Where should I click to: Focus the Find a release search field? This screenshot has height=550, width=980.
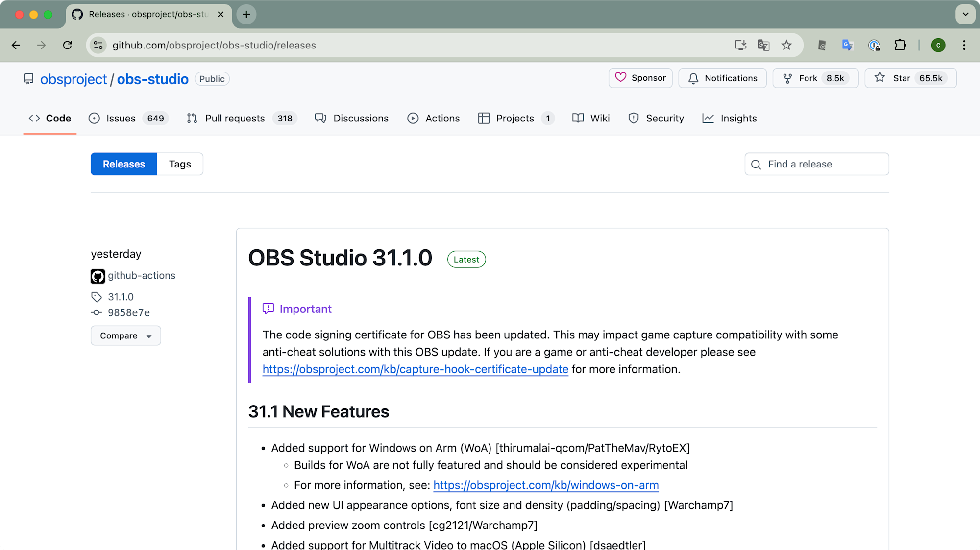(817, 164)
